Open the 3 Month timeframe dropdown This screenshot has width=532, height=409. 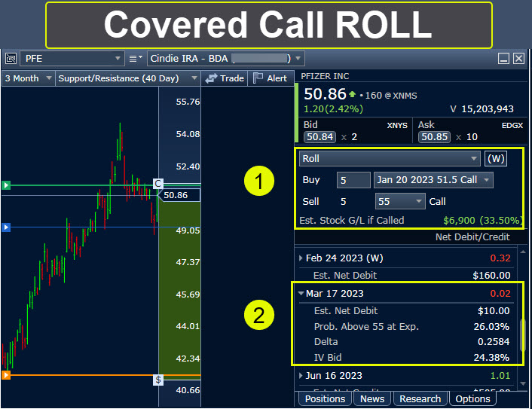click(x=28, y=78)
